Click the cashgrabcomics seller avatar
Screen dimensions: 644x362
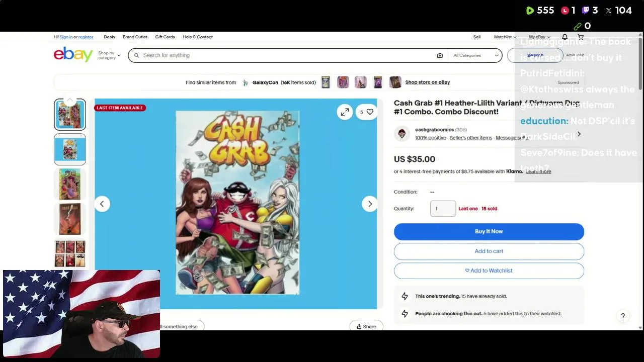pyautogui.click(x=401, y=133)
